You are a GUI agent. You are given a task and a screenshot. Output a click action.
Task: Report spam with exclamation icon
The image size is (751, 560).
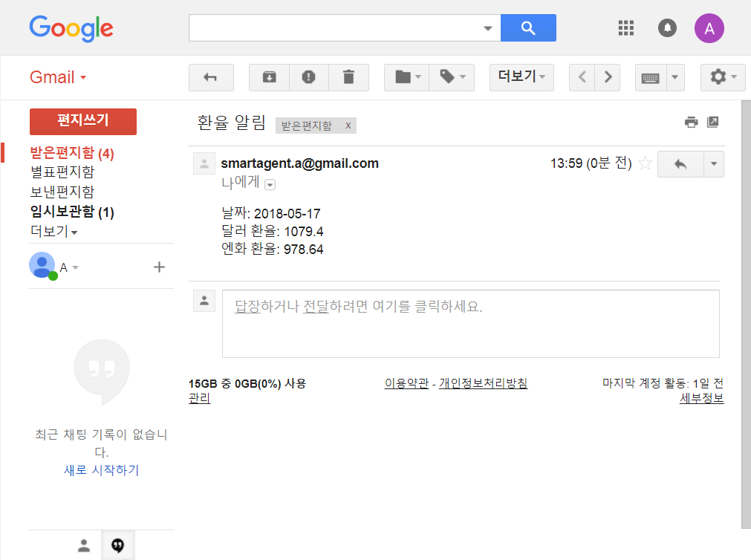pos(308,77)
